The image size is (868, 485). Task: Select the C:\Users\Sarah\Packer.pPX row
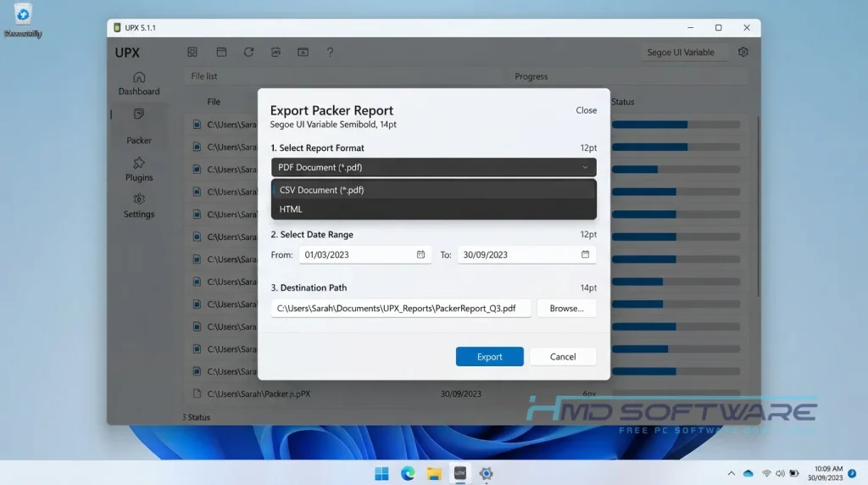pyautogui.click(x=467, y=393)
